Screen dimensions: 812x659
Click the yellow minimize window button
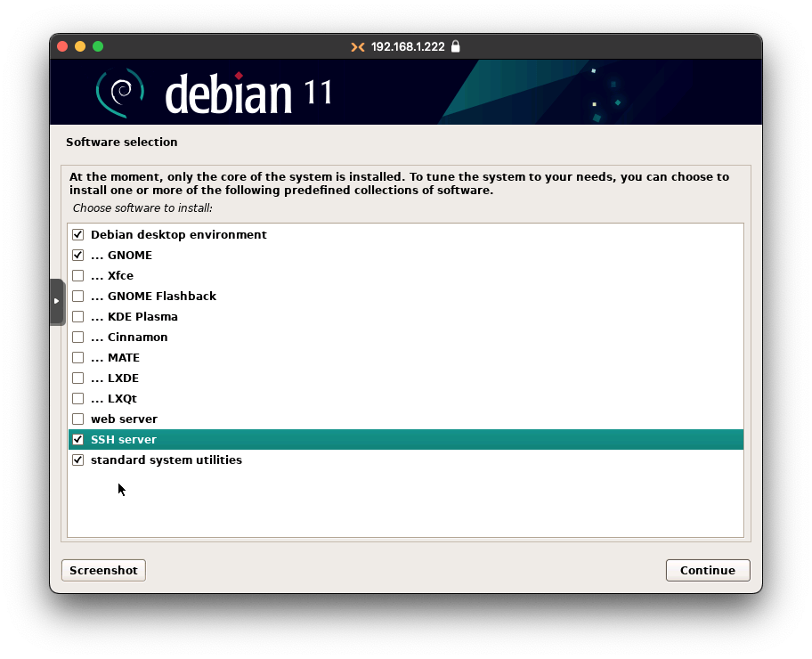[80, 46]
